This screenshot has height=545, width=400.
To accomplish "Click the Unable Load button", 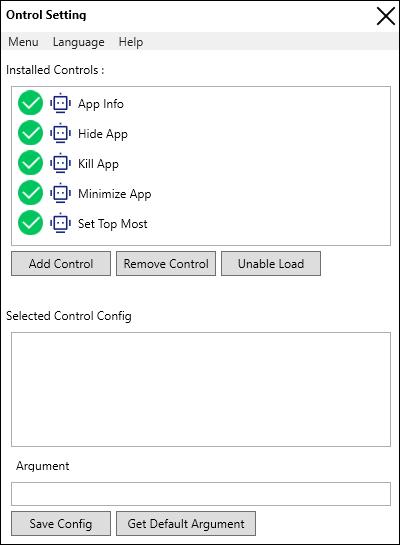I will (271, 263).
